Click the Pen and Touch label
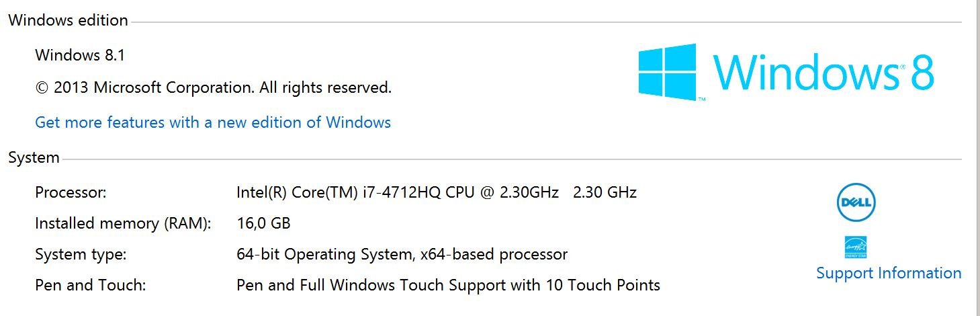 click(90, 285)
